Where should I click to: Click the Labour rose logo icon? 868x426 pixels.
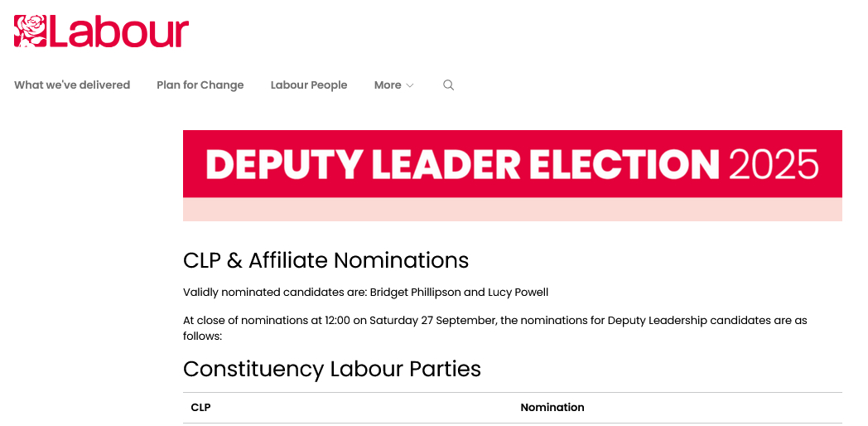pos(30,31)
